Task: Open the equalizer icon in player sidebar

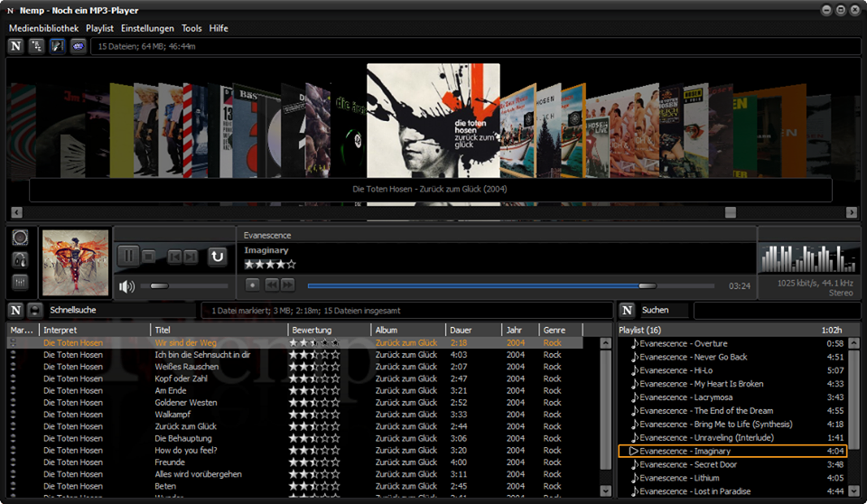Action: (x=21, y=282)
